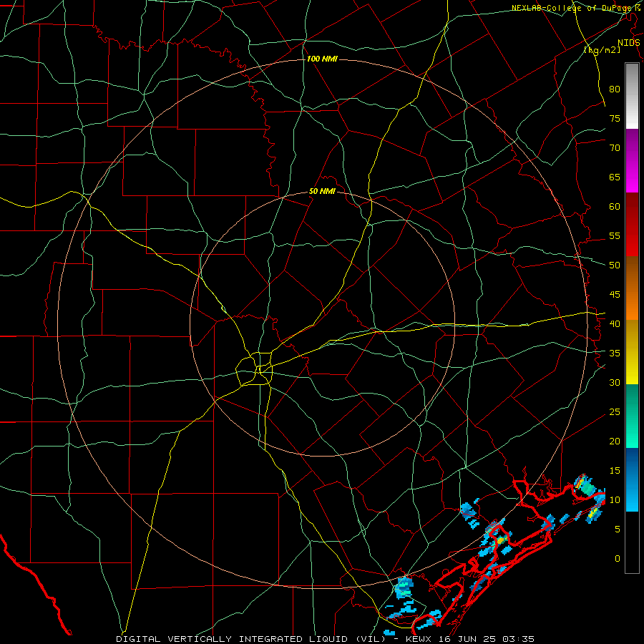Click the DIGITAL VERTICALLY INTEGRATED LIQUID title text
The width and height of the screenshot is (644, 644).
[231, 639]
